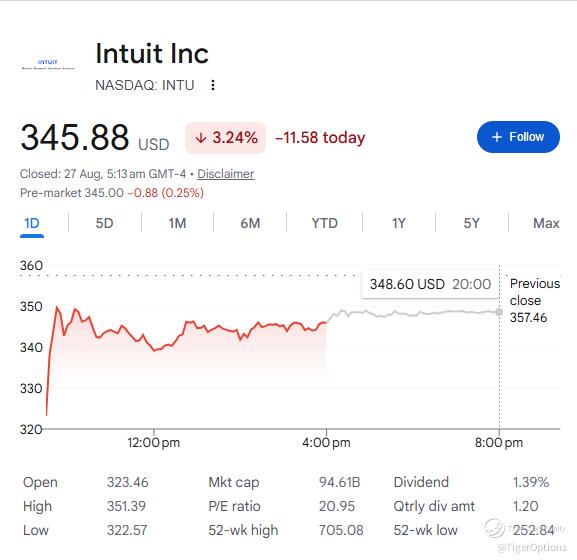Show the 6M chart range
The height and width of the screenshot is (560, 577).
(250, 223)
